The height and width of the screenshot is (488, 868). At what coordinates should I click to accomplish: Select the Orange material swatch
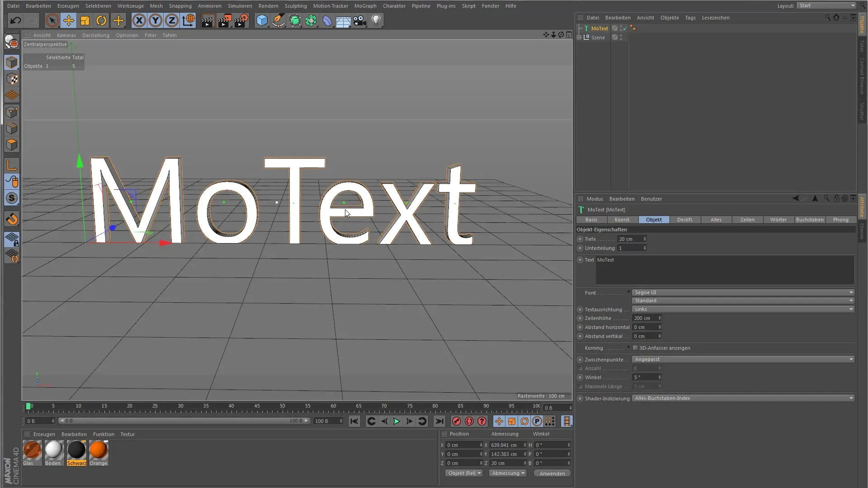(x=99, y=450)
